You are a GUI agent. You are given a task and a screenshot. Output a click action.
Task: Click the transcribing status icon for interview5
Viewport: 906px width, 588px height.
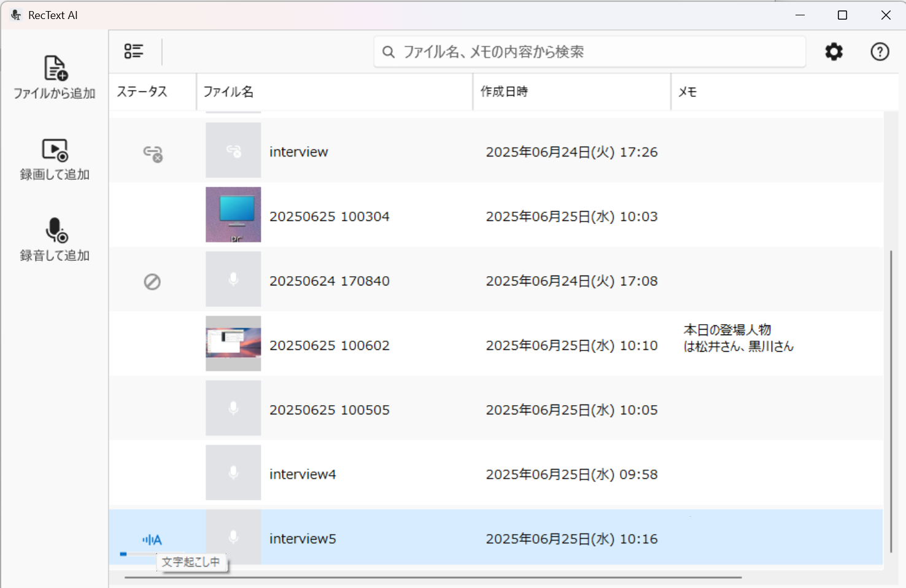tap(152, 540)
